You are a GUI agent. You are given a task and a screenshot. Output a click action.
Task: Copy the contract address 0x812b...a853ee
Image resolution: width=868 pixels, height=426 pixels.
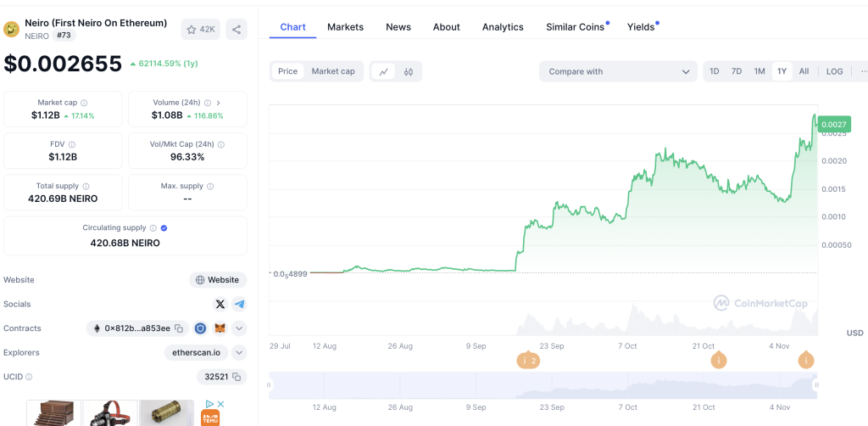point(179,328)
